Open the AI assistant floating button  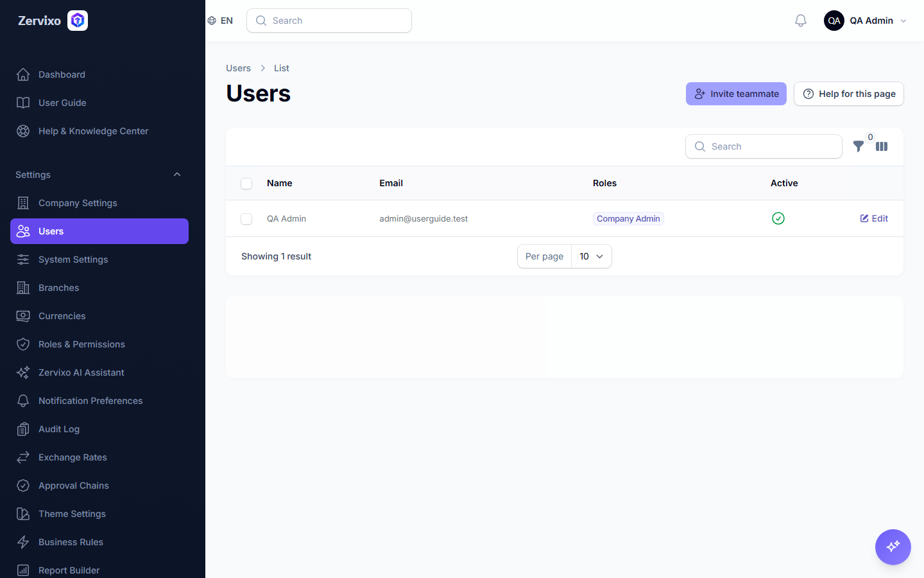pyautogui.click(x=893, y=547)
